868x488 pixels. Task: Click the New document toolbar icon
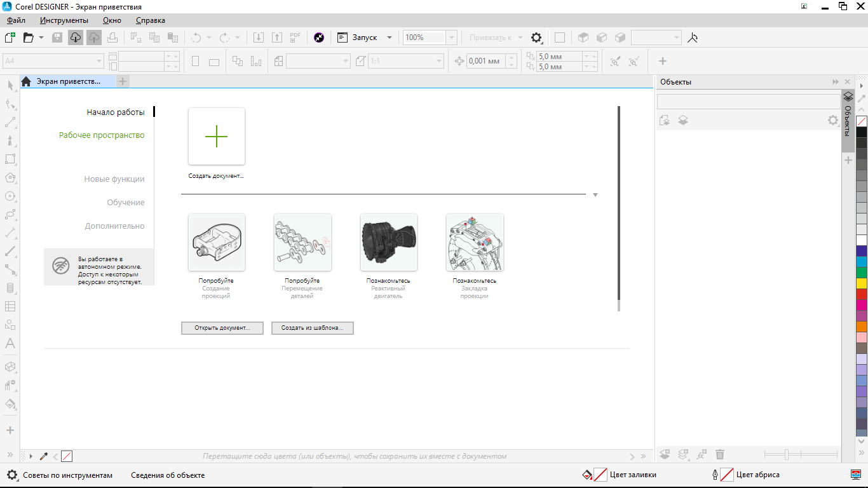[x=10, y=37]
